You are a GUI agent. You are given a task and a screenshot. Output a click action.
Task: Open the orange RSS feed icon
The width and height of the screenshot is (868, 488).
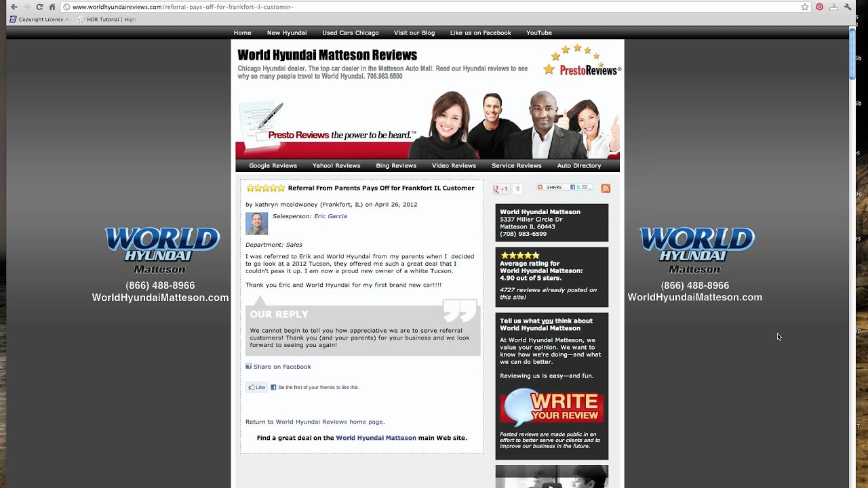click(606, 188)
